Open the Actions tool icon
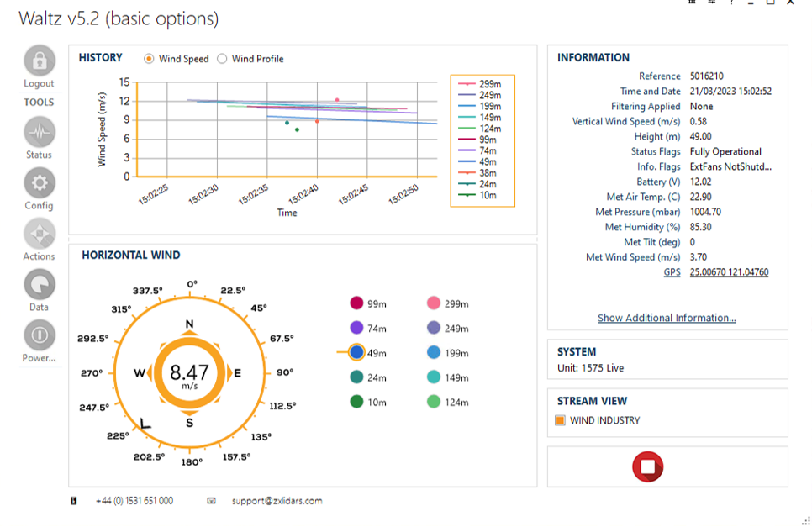This screenshot has width=812, height=527. click(39, 234)
